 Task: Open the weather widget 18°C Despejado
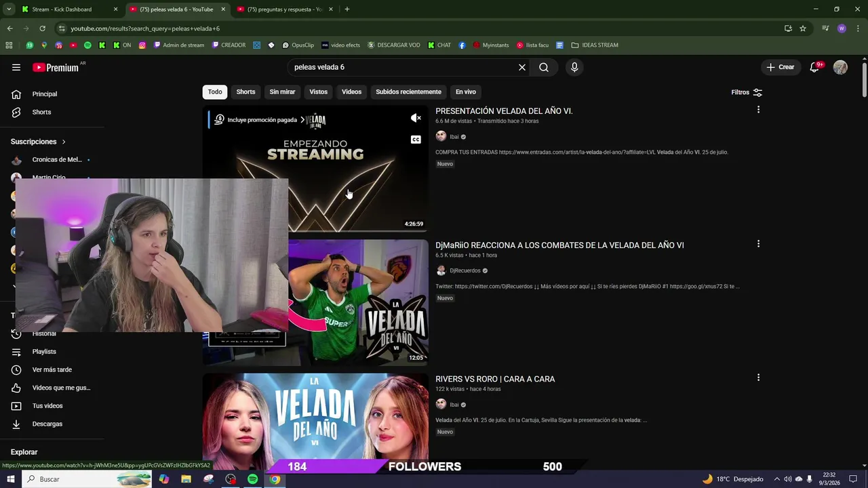point(732,479)
